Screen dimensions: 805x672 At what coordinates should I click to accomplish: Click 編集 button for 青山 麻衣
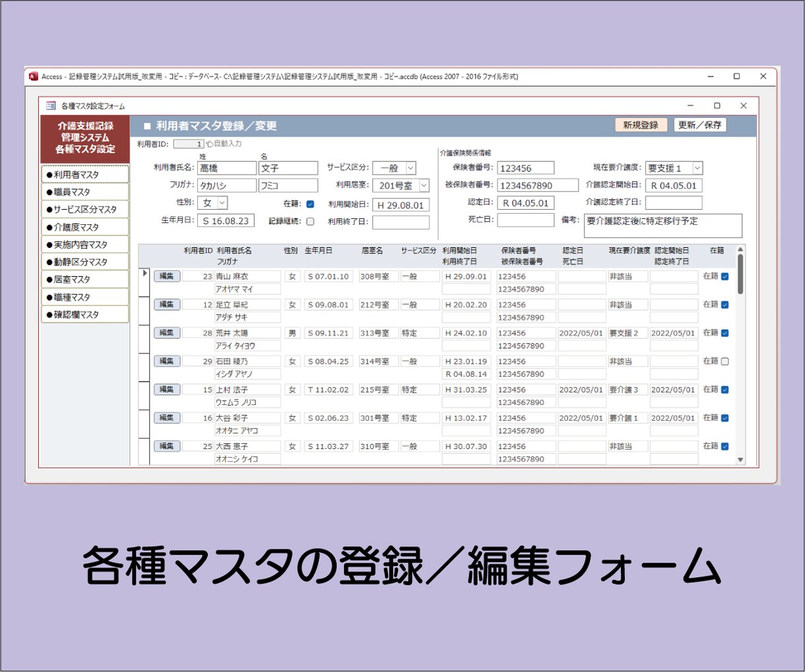tap(167, 276)
